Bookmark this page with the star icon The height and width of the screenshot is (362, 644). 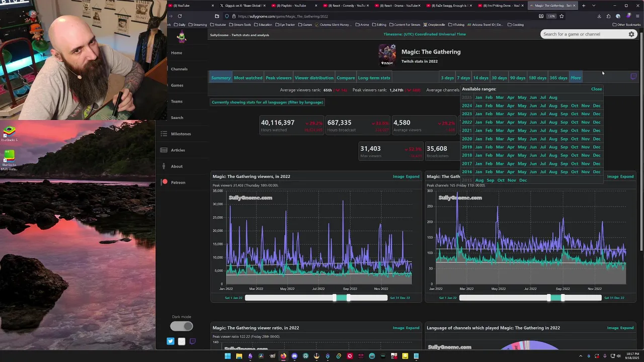[561, 16]
